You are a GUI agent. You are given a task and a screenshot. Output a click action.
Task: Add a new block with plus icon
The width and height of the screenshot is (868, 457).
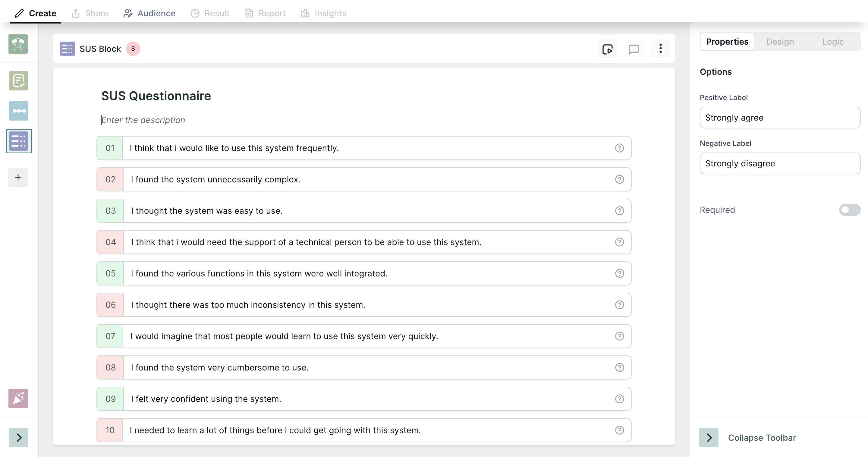tap(18, 177)
